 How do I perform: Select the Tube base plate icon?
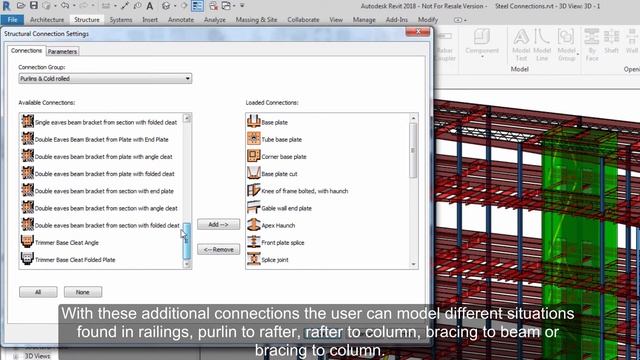[253, 138]
